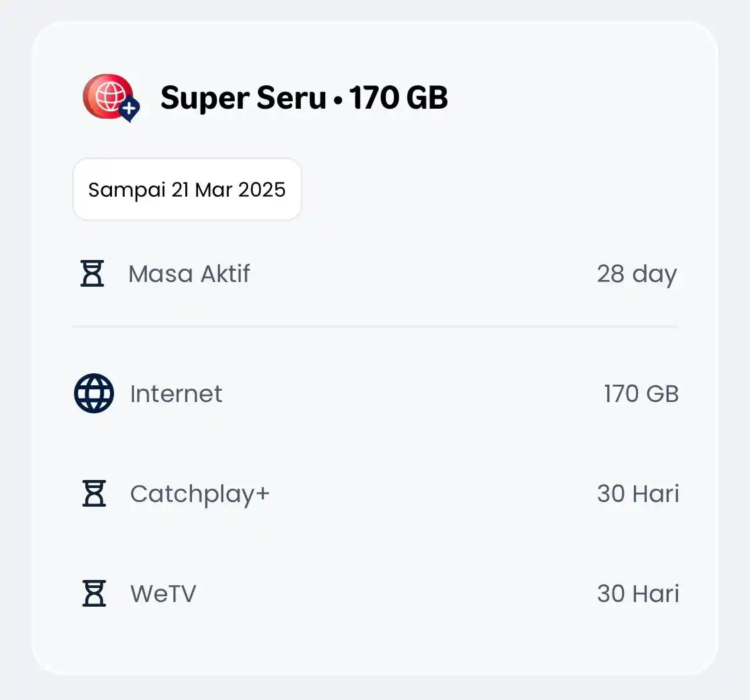Tap the blue plus badge on package icon
Image resolution: width=750 pixels, height=700 pixels.
[129, 109]
